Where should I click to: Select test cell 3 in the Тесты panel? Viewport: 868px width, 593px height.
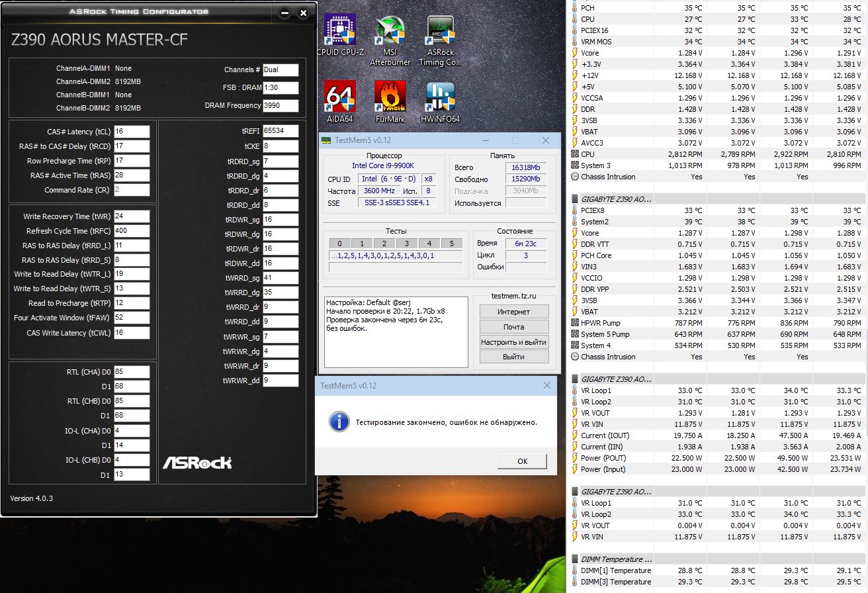point(407,244)
